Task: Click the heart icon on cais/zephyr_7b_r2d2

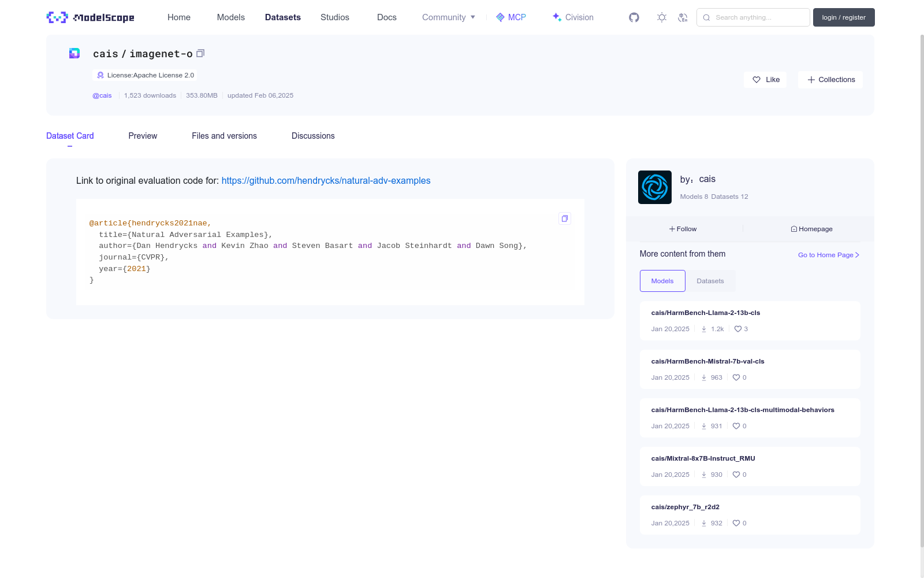Action: tap(736, 523)
